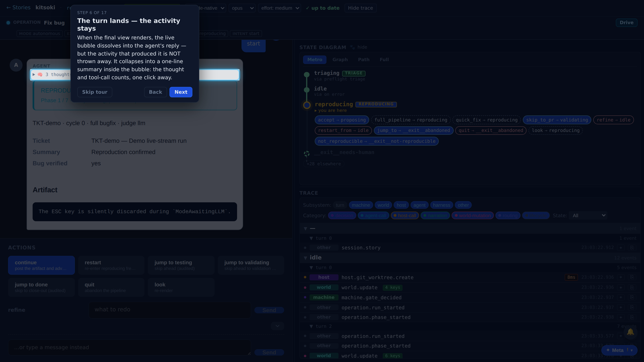Image resolution: width=644 pixels, height=362 pixels.
Task: Toggle the world-mutation category filter
Action: tap(473, 215)
